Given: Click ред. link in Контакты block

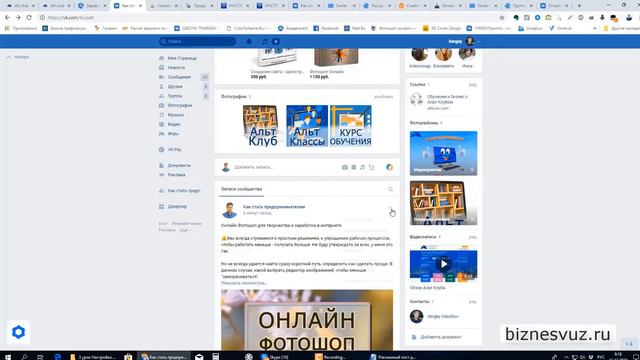Looking at the screenshot, I should (x=473, y=302).
